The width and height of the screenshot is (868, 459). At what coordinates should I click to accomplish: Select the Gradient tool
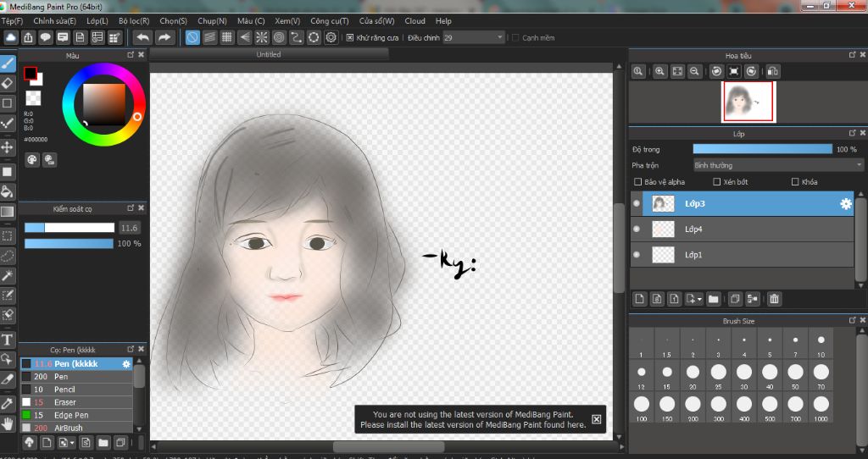(x=7, y=211)
